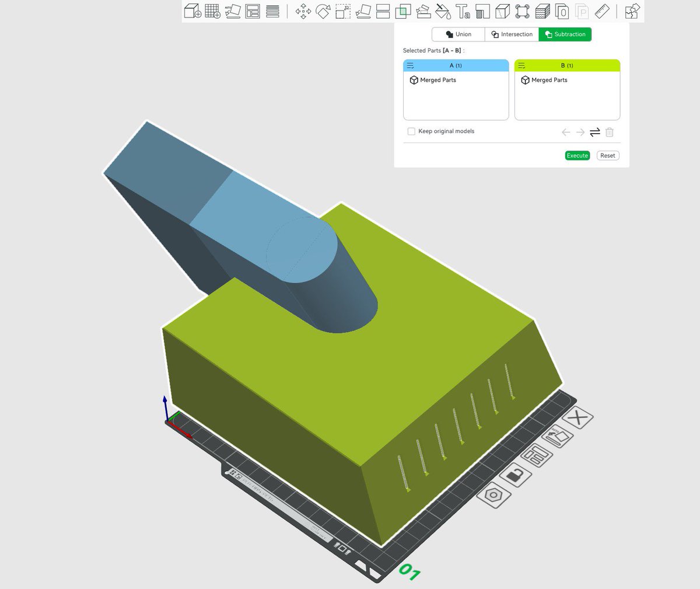Switch to the Union boolean mode
Image resolution: width=700 pixels, height=589 pixels.
[459, 34]
